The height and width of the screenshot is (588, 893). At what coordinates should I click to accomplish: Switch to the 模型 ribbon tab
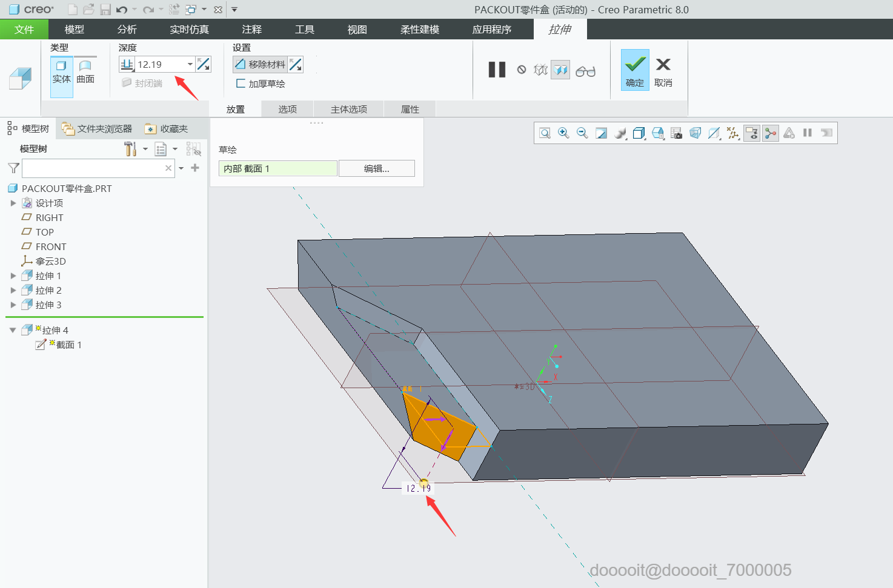point(75,29)
